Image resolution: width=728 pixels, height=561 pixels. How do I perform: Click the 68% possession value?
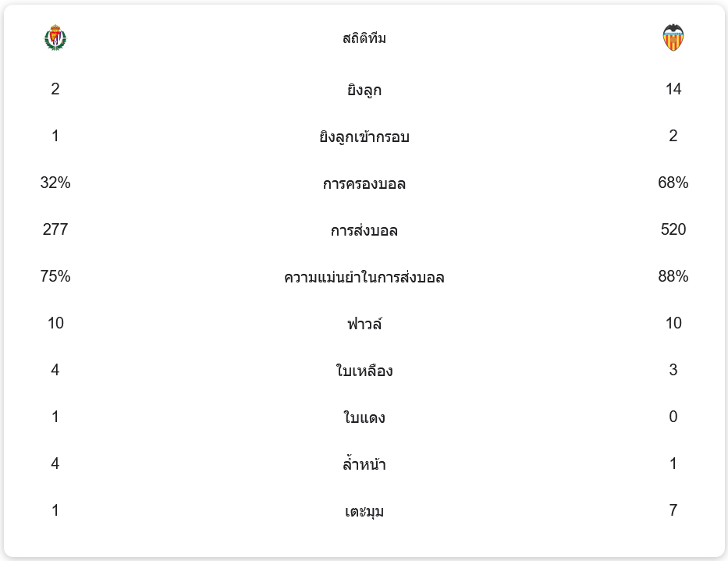673,183
